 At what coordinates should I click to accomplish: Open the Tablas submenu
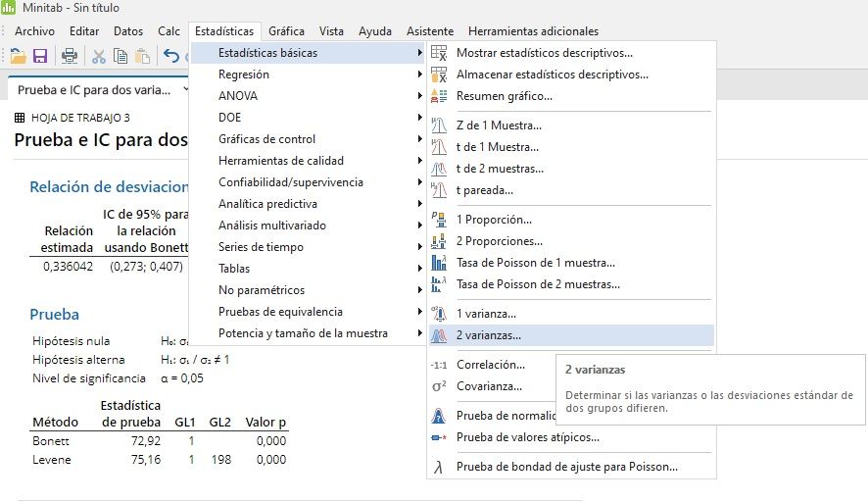[307, 269]
